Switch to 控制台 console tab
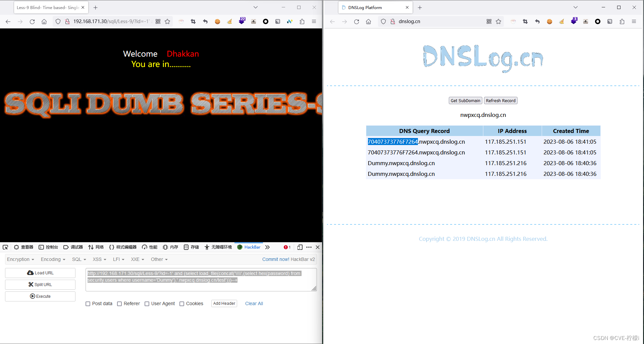Image resolution: width=644 pixels, height=344 pixels. click(48, 247)
